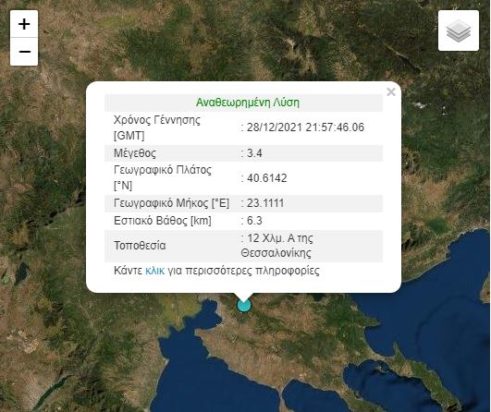This screenshot has width=491, height=412.
Task: Click the latitude value 40.6142
Action: [x=267, y=178]
